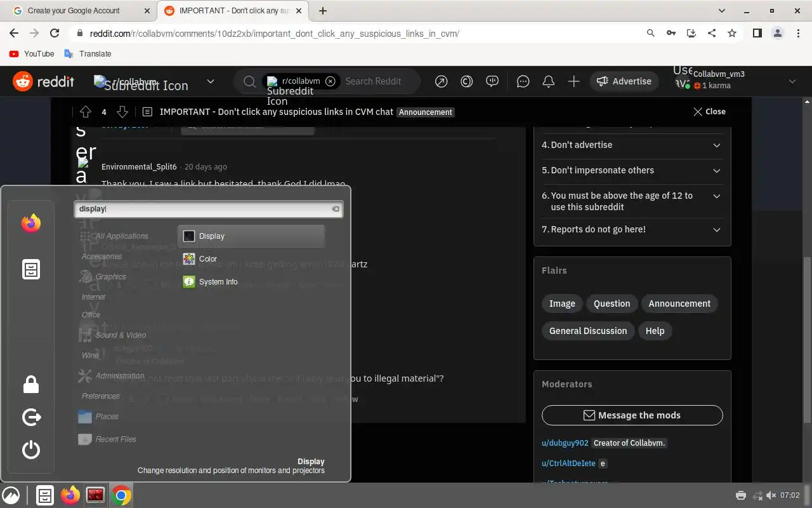812x508 pixels.
Task: Open Reddit notifications bell
Action: pyautogui.click(x=549, y=81)
